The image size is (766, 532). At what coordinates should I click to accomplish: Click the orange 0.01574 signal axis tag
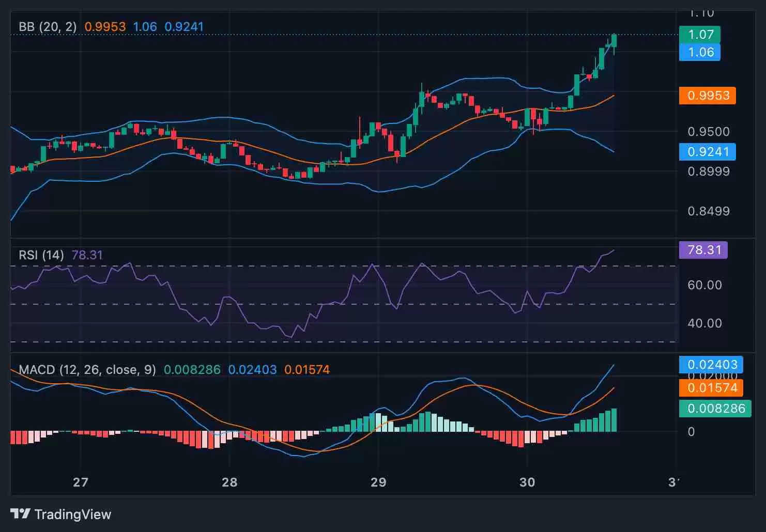pyautogui.click(x=712, y=388)
